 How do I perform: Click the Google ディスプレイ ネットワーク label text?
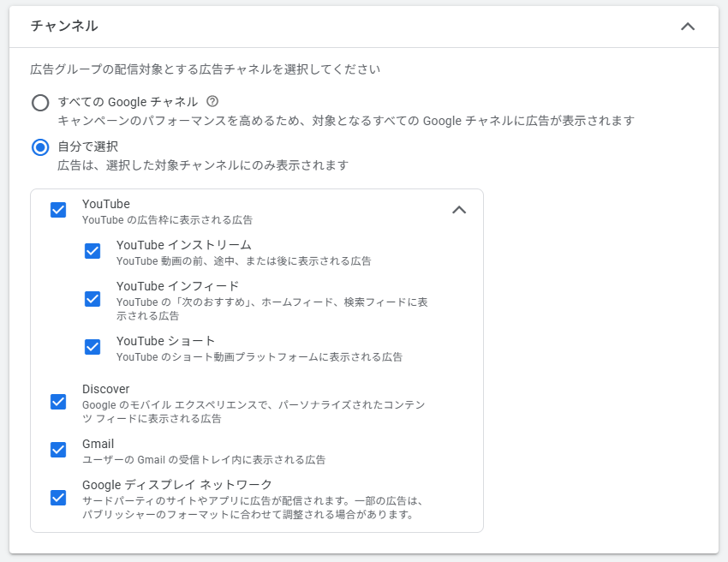(176, 485)
